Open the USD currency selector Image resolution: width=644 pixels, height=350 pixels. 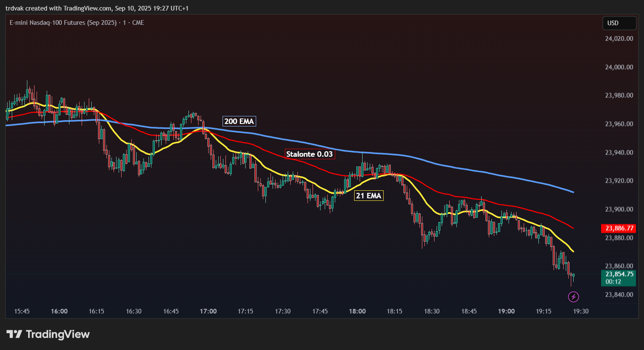click(x=619, y=23)
